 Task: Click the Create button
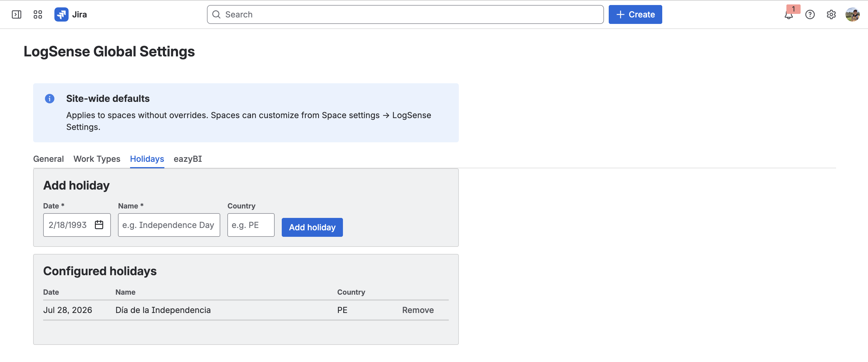click(635, 14)
